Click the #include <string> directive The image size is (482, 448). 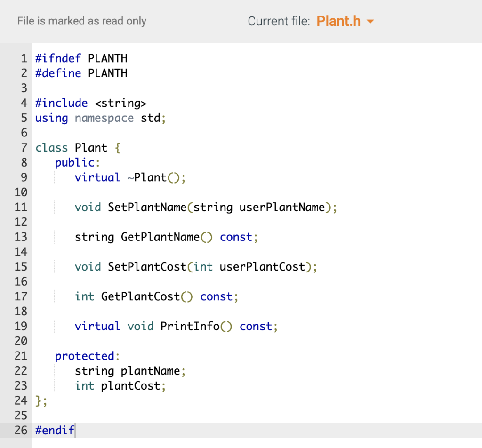91,103
